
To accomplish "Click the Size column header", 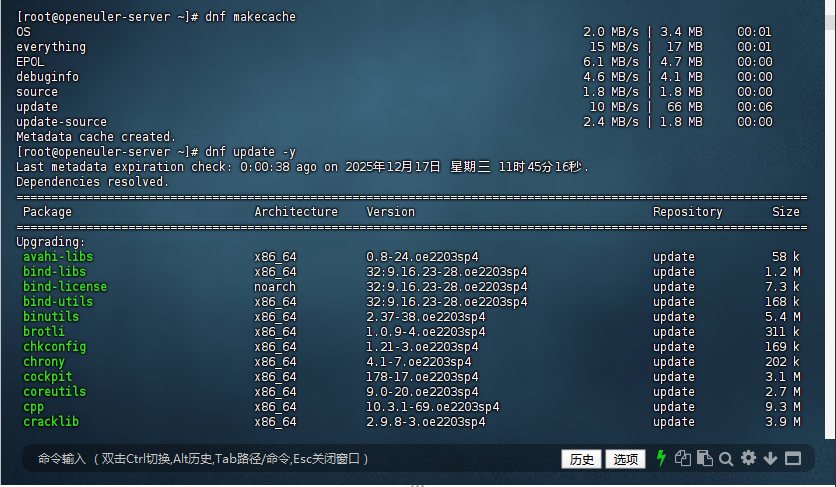I will pos(786,212).
